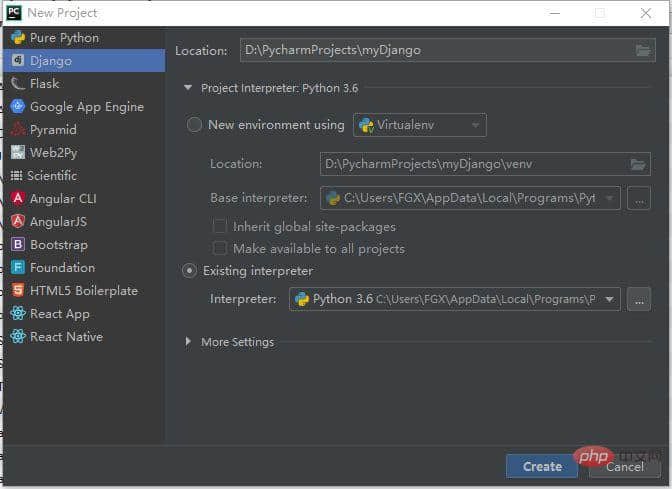Enable Make available to all projects
Screen dimensions: 672x489
[220, 248]
